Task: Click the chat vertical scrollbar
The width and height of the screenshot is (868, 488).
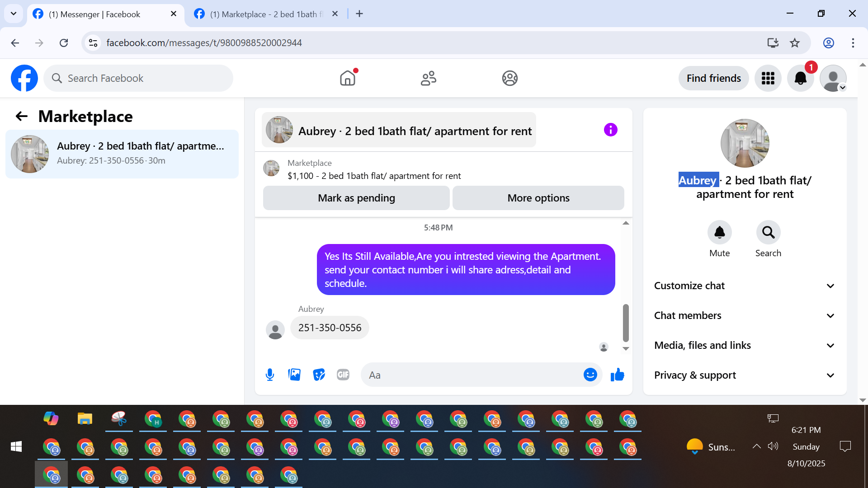Action: 626,323
